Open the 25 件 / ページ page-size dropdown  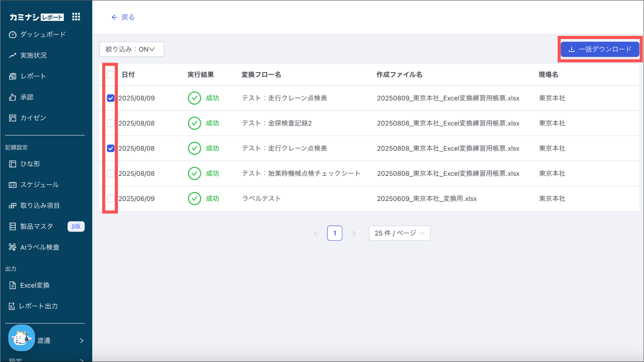click(399, 233)
